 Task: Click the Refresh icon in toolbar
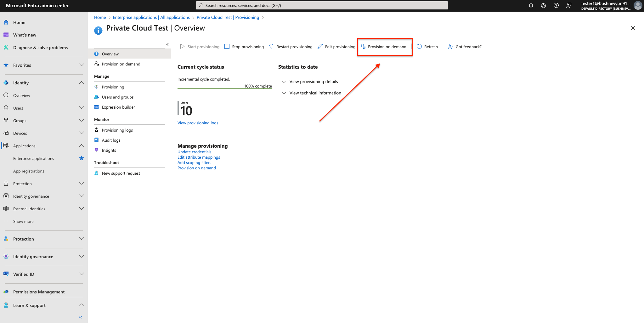419,47
